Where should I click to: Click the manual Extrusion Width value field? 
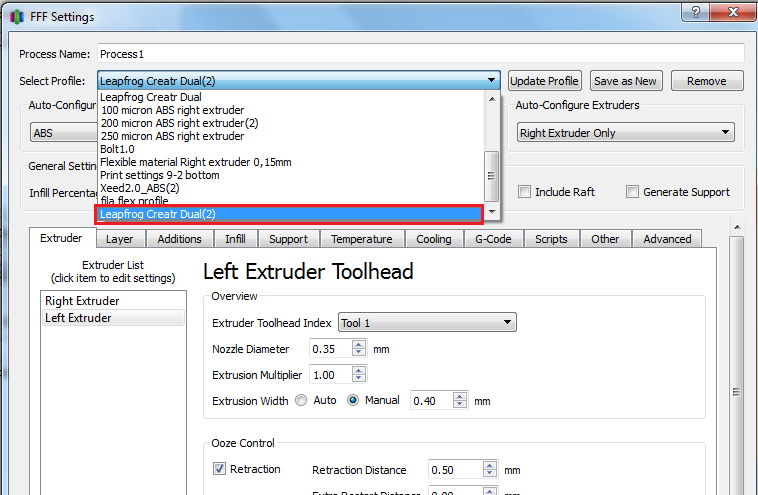(x=432, y=401)
